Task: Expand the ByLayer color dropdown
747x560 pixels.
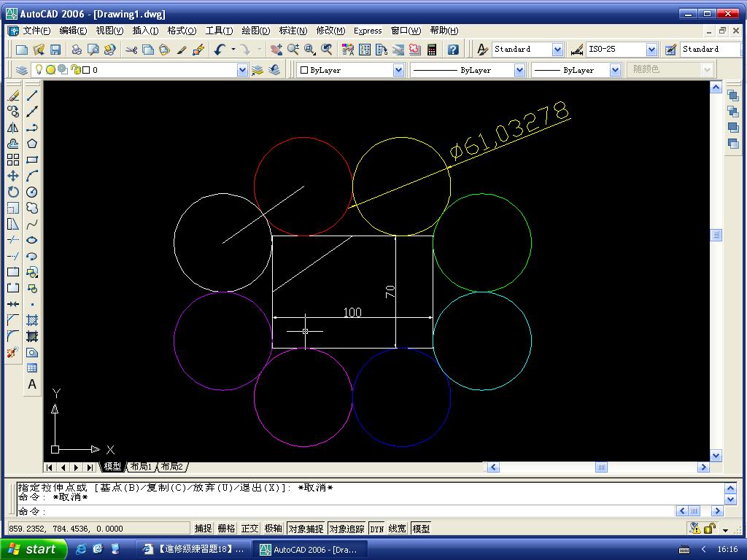Action: pyautogui.click(x=398, y=71)
